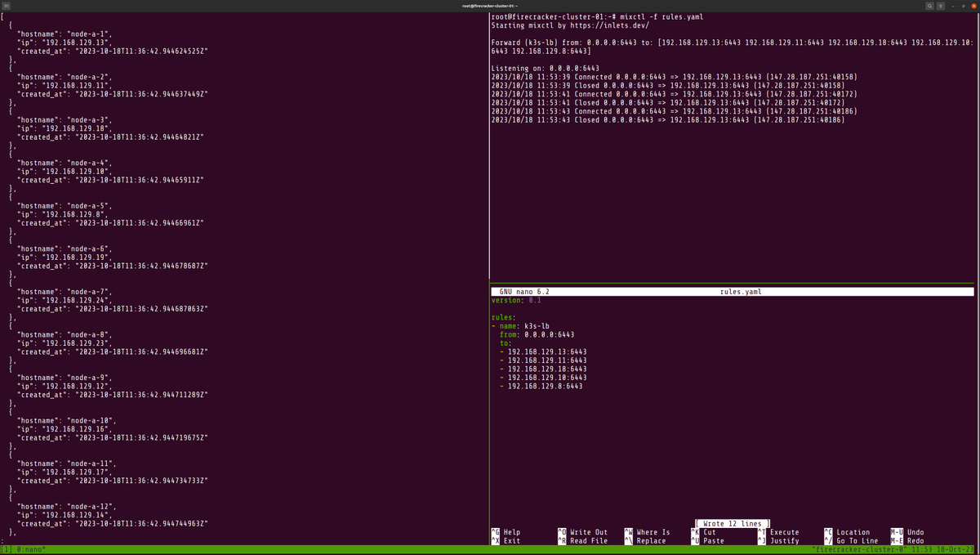Click the nano Help shortcut

(506, 532)
